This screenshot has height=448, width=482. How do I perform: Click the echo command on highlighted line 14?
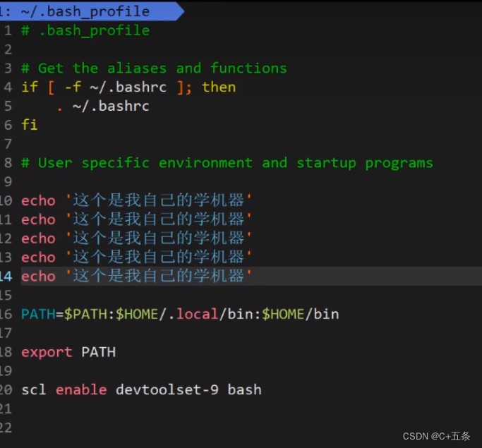tap(38, 277)
